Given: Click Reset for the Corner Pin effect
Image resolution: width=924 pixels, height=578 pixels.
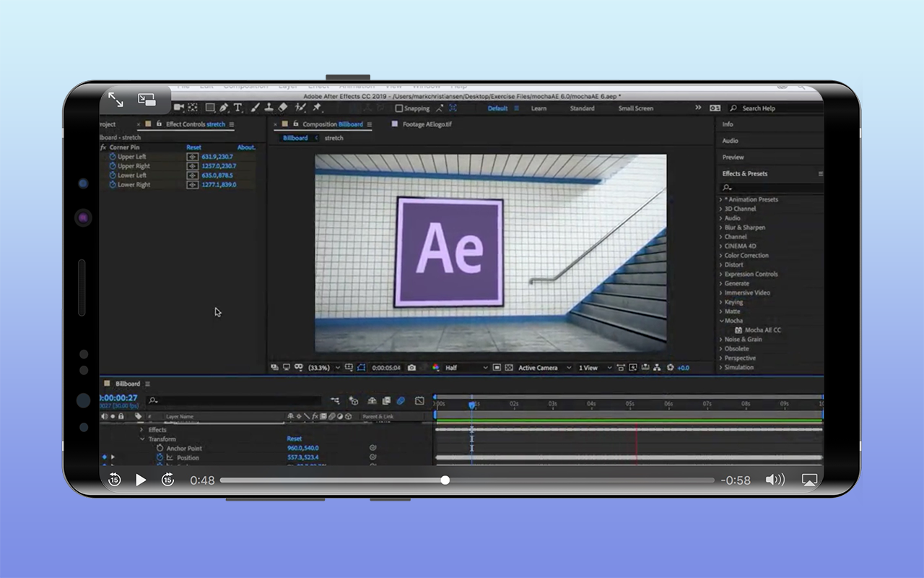Looking at the screenshot, I should coord(193,147).
